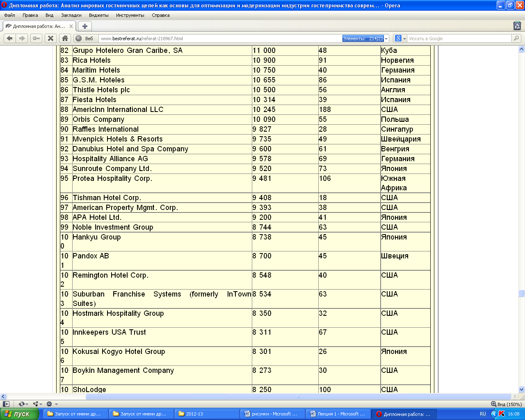This screenshot has width=525, height=420.
Task: Open the Инструменты menu
Action: [x=130, y=15]
